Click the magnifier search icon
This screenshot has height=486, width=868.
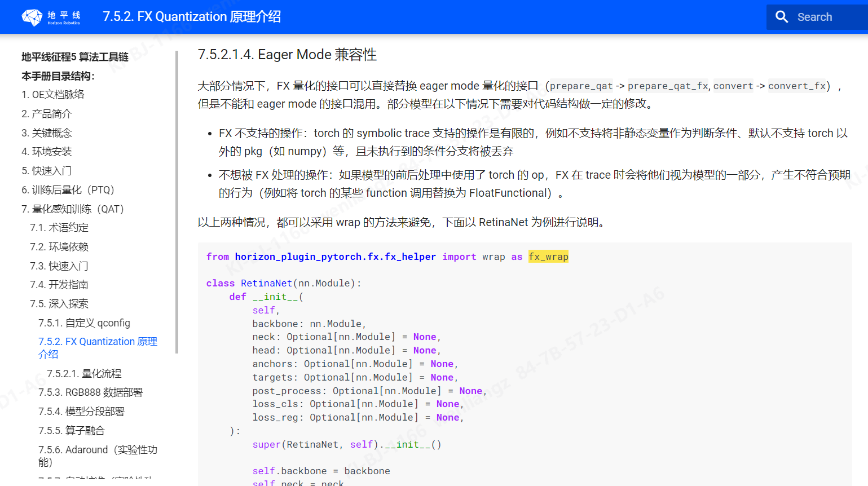click(781, 17)
